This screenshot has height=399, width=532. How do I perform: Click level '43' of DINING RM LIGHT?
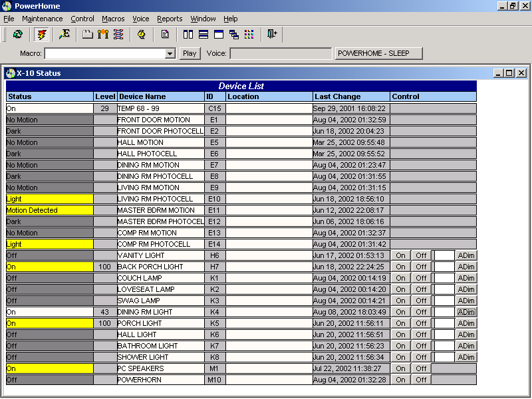click(x=105, y=312)
